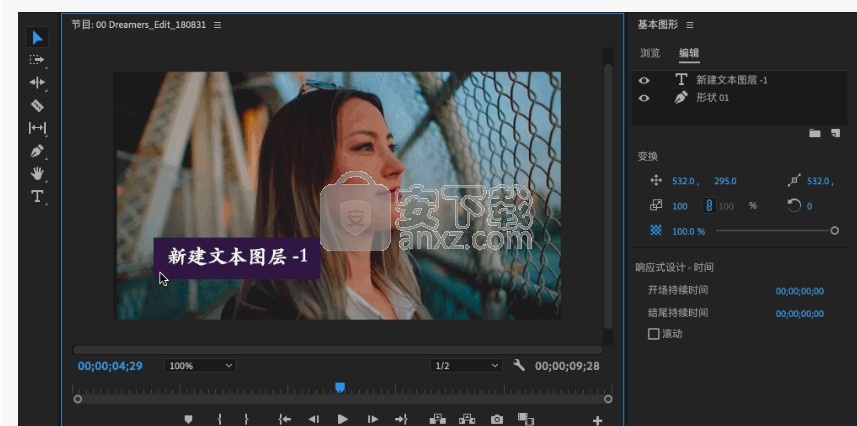The image size is (857, 426).
Task: Select the Track Select Forward tool
Action: click(37, 60)
